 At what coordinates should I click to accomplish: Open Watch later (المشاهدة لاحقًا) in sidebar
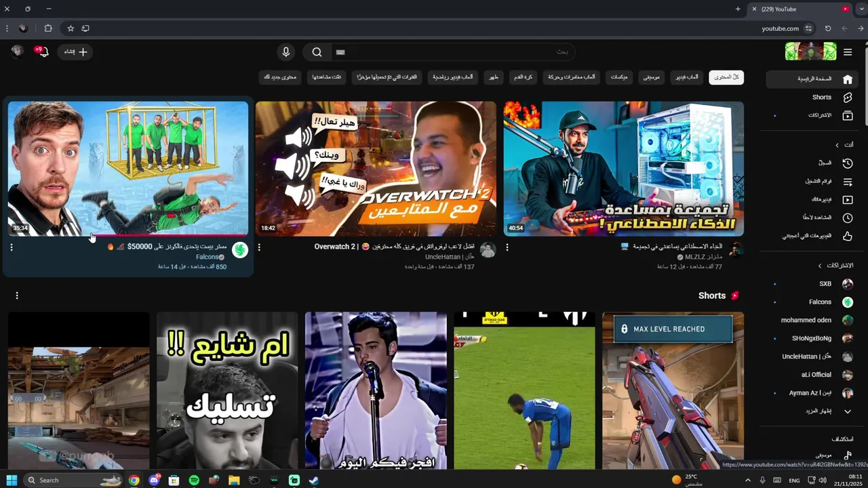811,218
